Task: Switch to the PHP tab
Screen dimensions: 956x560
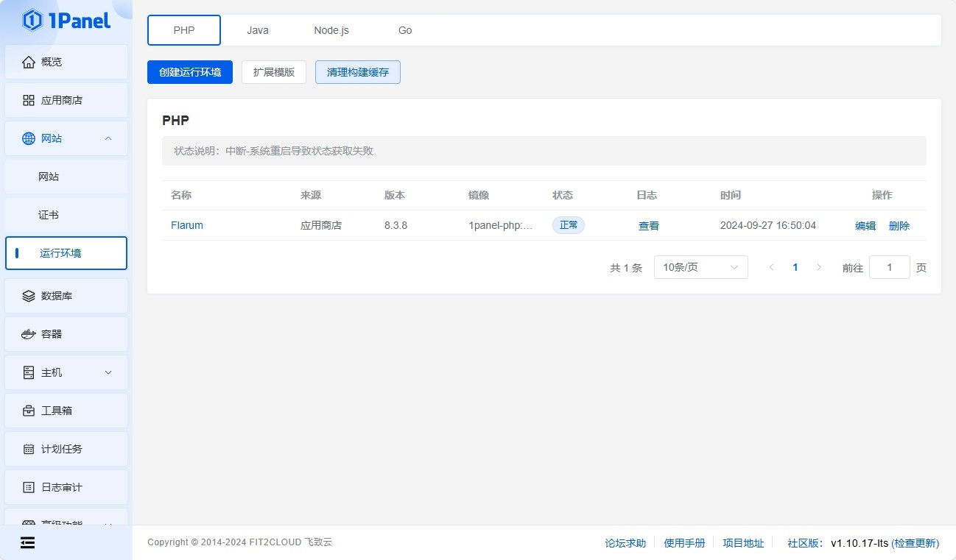Action: (x=184, y=30)
